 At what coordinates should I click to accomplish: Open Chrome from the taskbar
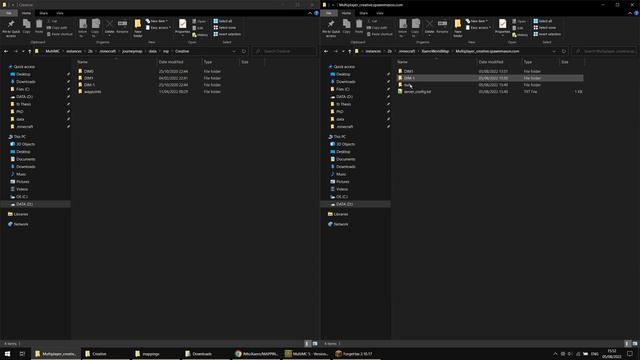tap(256, 354)
